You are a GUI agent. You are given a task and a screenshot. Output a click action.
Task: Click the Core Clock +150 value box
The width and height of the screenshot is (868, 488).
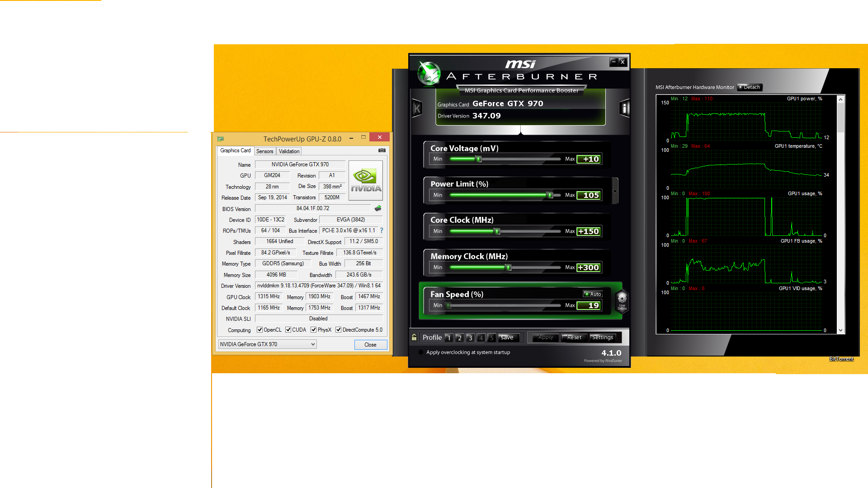pyautogui.click(x=589, y=231)
